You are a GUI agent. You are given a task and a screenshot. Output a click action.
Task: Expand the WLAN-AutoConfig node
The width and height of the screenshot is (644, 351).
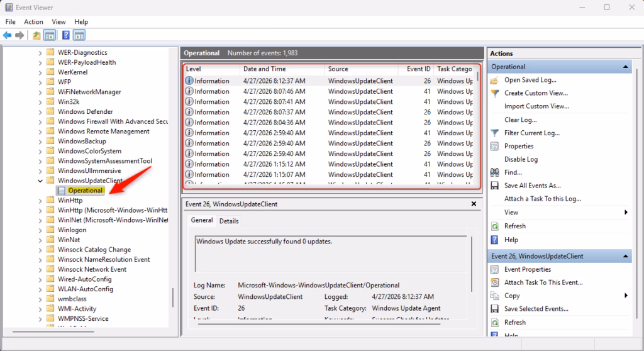coord(40,289)
